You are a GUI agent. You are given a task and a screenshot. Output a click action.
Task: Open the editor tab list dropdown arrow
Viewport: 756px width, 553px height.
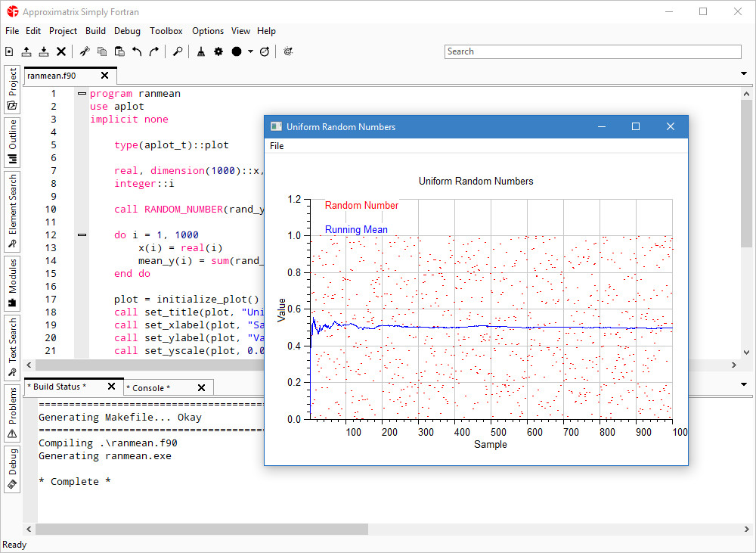[x=744, y=74]
